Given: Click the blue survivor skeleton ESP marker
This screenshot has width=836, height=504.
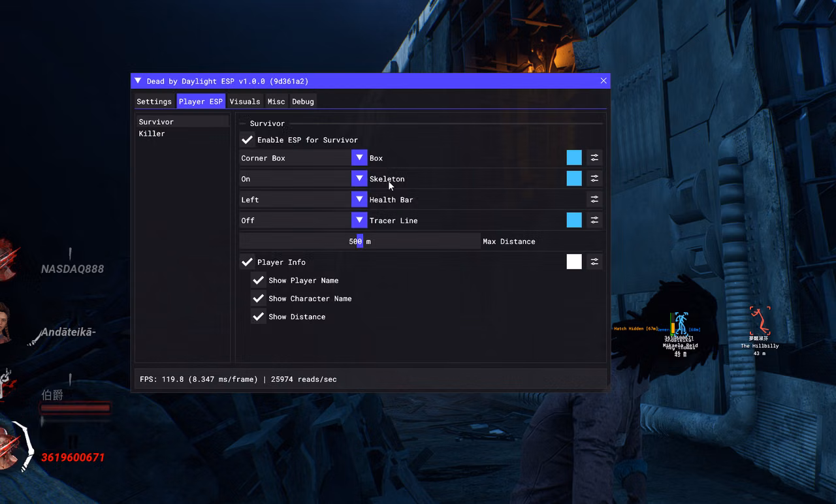Looking at the screenshot, I should click(681, 324).
